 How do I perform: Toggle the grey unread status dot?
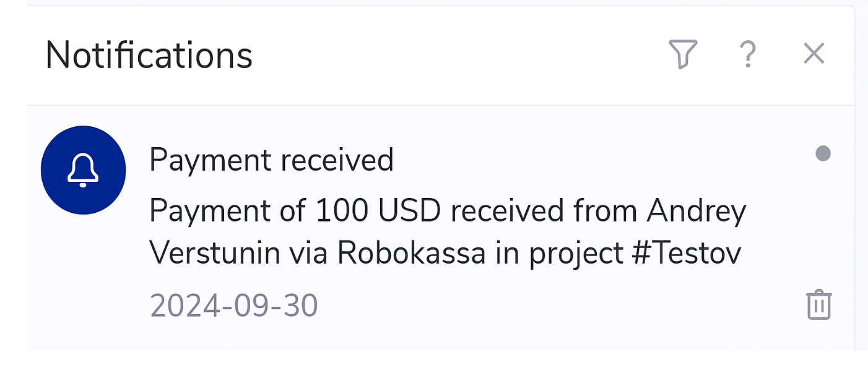(823, 153)
